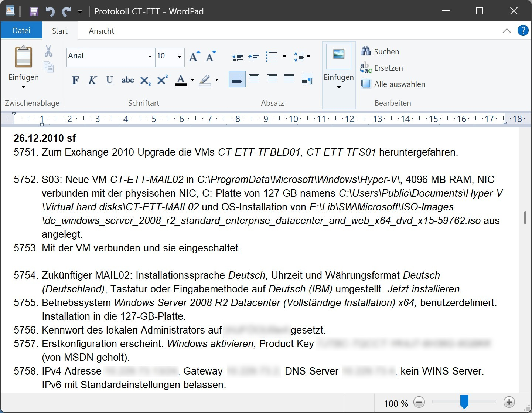
Task: Collapse the ribbon with the chevron
Action: tap(507, 31)
